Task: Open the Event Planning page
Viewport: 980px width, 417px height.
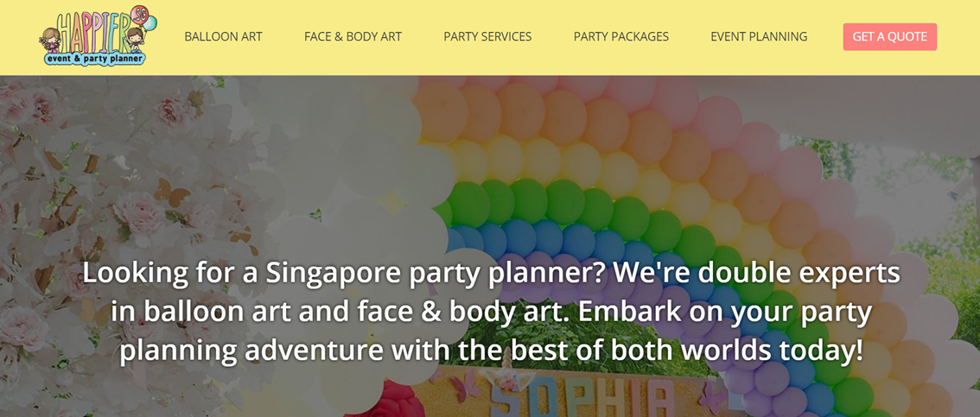Action: click(759, 37)
